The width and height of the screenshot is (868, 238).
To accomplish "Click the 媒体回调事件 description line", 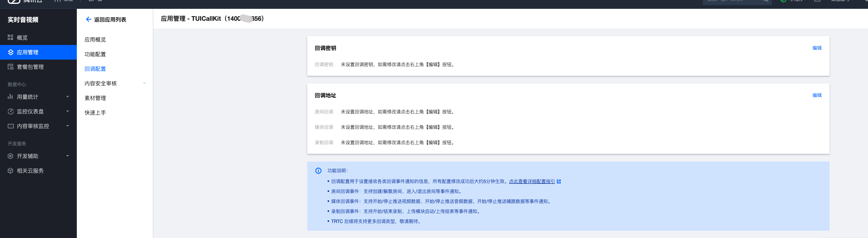I will click(x=442, y=201).
